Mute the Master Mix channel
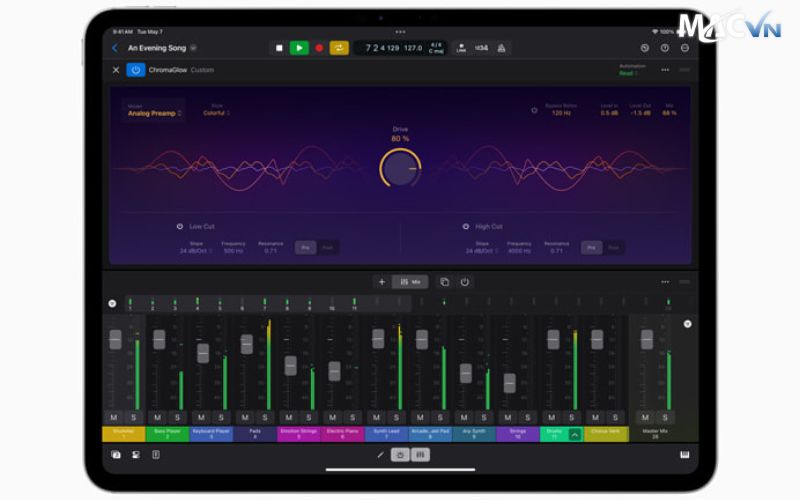Image resolution: width=800 pixels, height=500 pixels. 645,417
